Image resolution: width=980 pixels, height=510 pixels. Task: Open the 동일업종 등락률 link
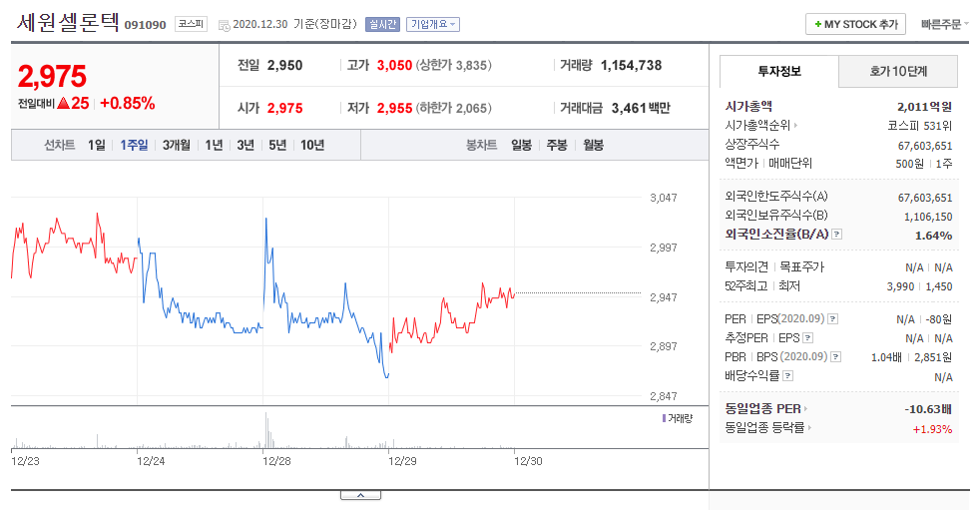[767, 428]
